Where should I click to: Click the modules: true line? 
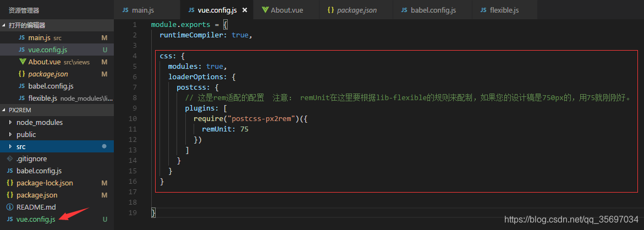(197, 66)
